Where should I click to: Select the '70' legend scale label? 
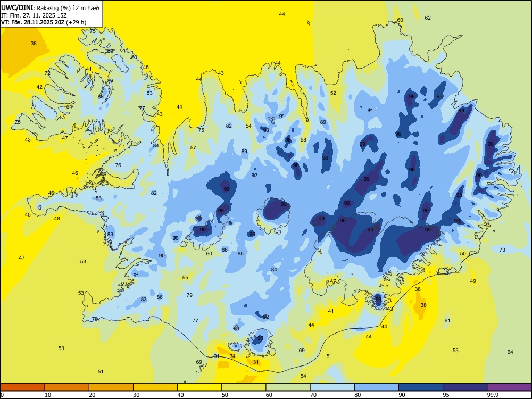tap(313, 395)
